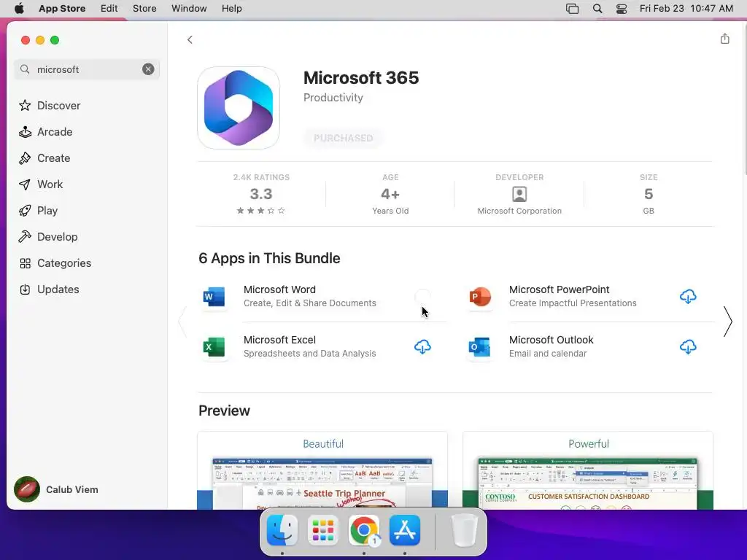Open the Apple menu
The height and width of the screenshot is (560, 747).
pyautogui.click(x=19, y=8)
